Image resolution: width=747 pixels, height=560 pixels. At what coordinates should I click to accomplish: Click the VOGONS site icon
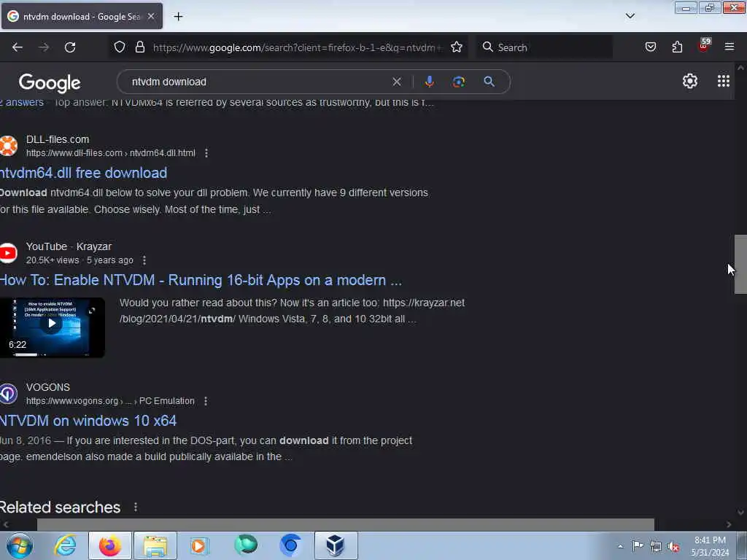tap(8, 394)
